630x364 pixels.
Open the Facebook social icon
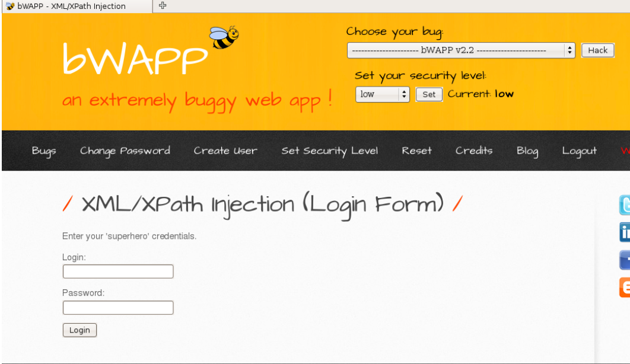coord(625,260)
